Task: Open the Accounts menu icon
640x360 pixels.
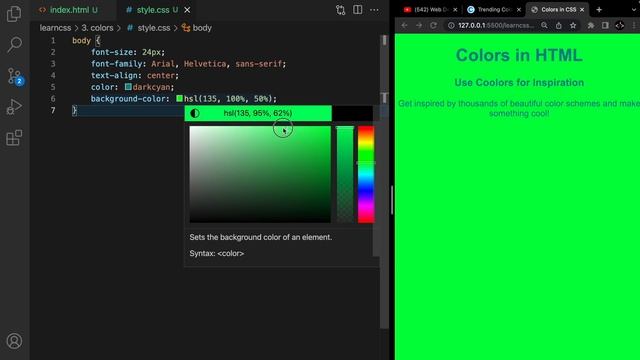Action: 14,341
